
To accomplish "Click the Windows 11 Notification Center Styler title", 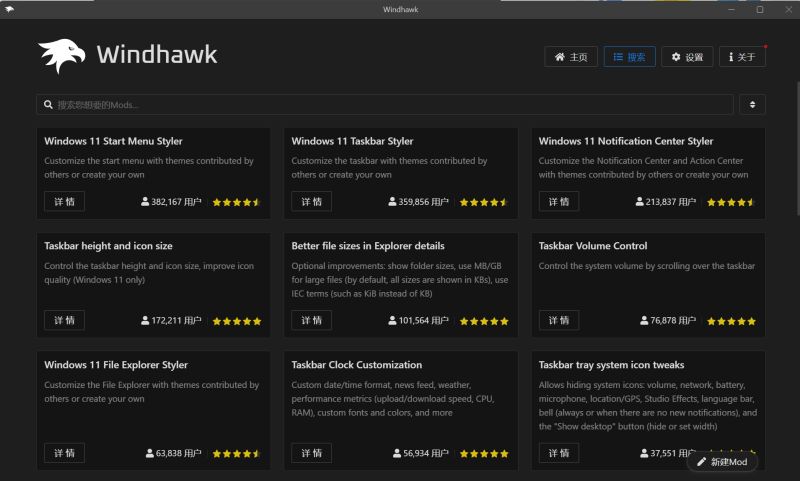I will [x=626, y=141].
